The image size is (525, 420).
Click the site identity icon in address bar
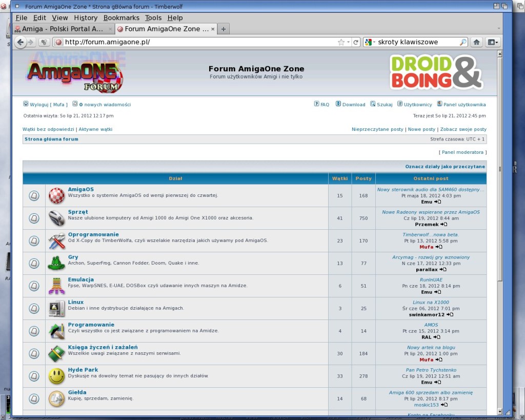[x=58, y=42]
